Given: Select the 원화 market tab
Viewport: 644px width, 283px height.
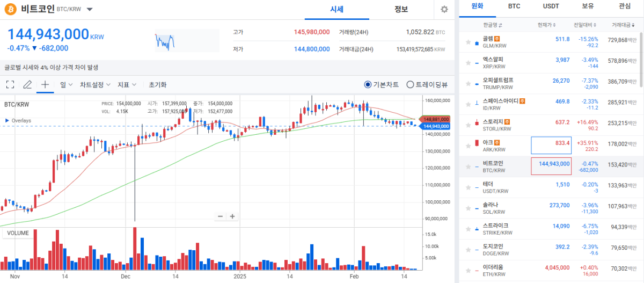Looking at the screenshot, I should 477,6.
